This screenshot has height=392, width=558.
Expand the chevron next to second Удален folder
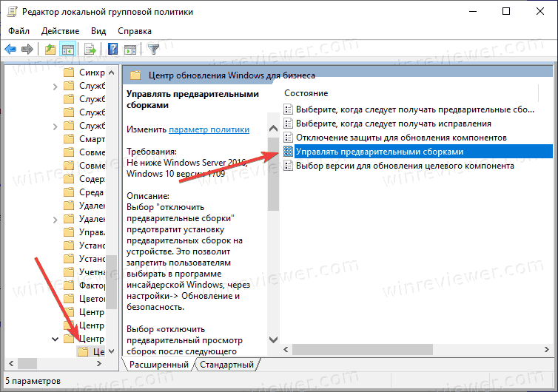(x=55, y=220)
